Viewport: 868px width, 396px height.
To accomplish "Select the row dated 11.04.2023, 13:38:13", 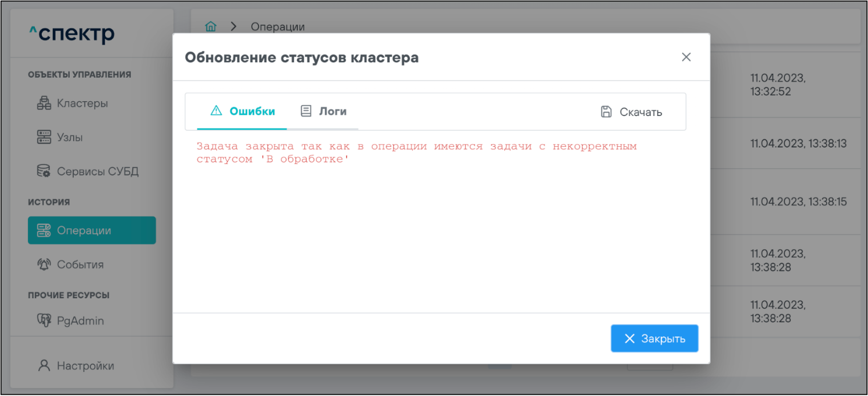I will [x=798, y=143].
